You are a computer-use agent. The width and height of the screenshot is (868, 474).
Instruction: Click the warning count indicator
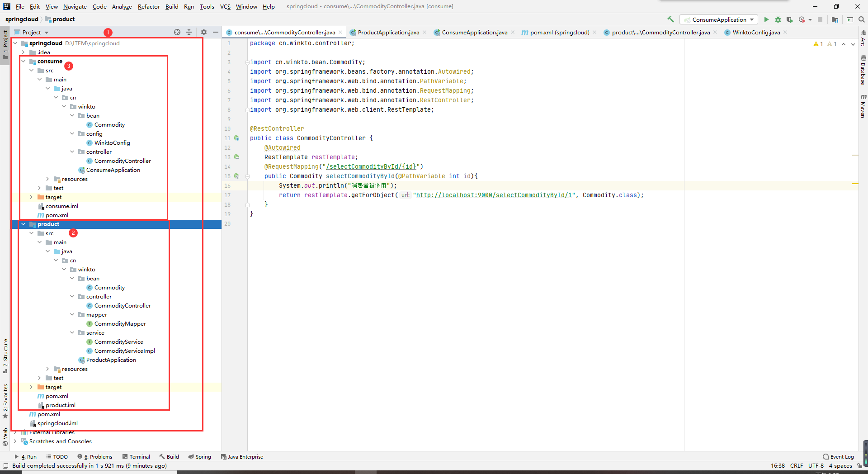818,44
